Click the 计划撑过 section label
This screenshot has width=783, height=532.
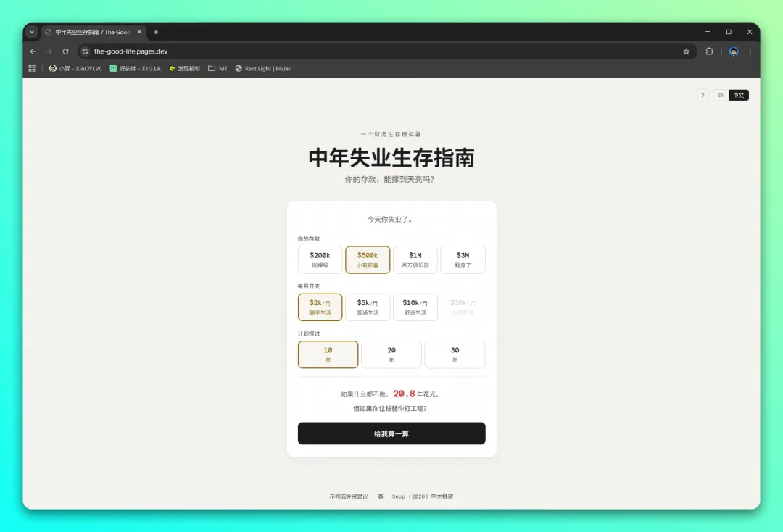309,334
